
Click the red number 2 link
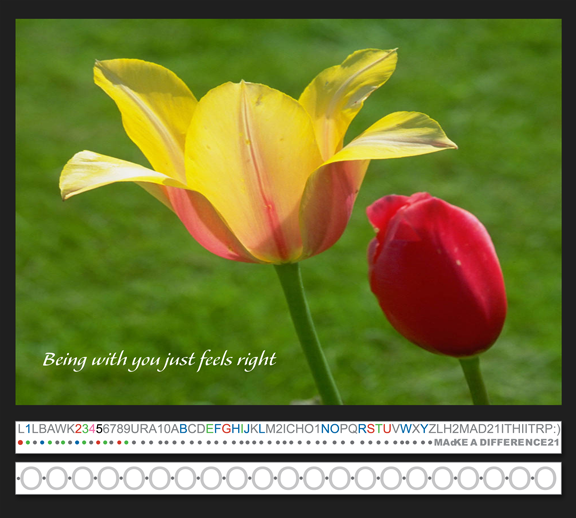coord(78,429)
